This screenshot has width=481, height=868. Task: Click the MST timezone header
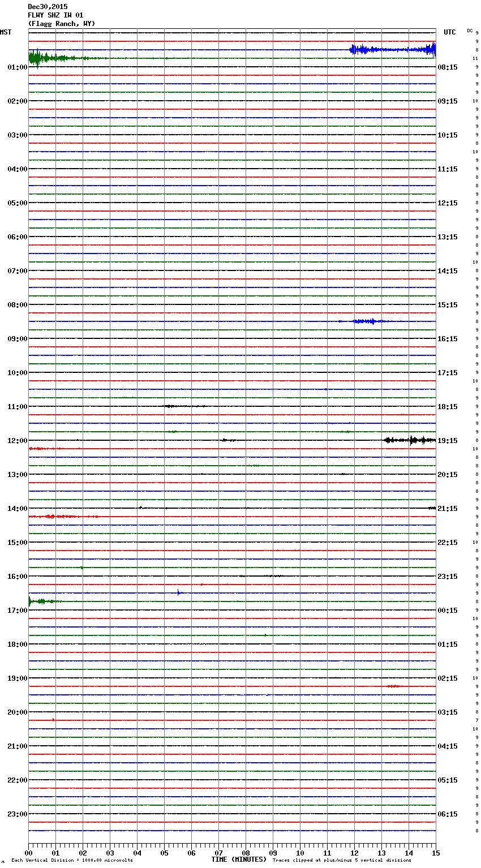[x=6, y=32]
